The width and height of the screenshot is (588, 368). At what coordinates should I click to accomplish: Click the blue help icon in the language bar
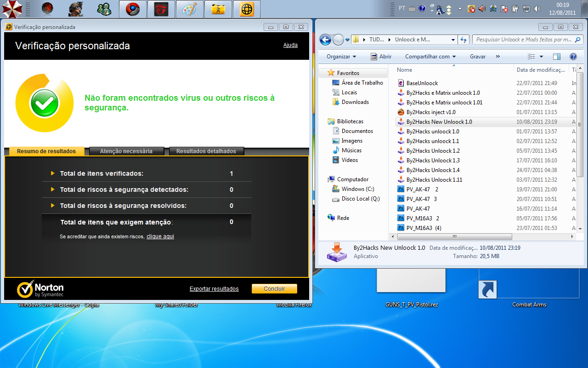click(422, 8)
